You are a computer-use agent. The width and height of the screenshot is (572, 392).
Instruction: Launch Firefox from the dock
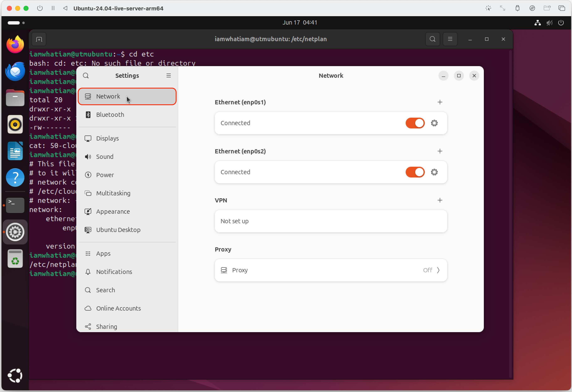click(15, 44)
